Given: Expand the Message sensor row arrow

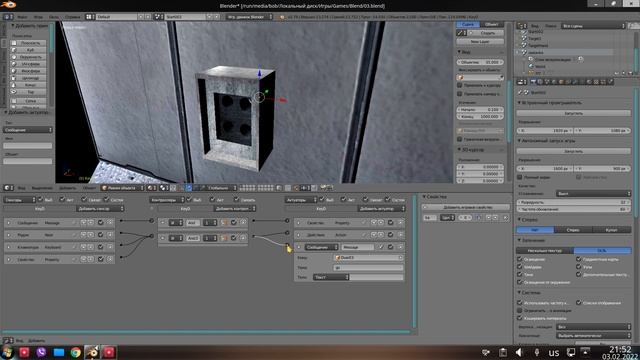Looking at the screenshot, I should click(9, 222).
